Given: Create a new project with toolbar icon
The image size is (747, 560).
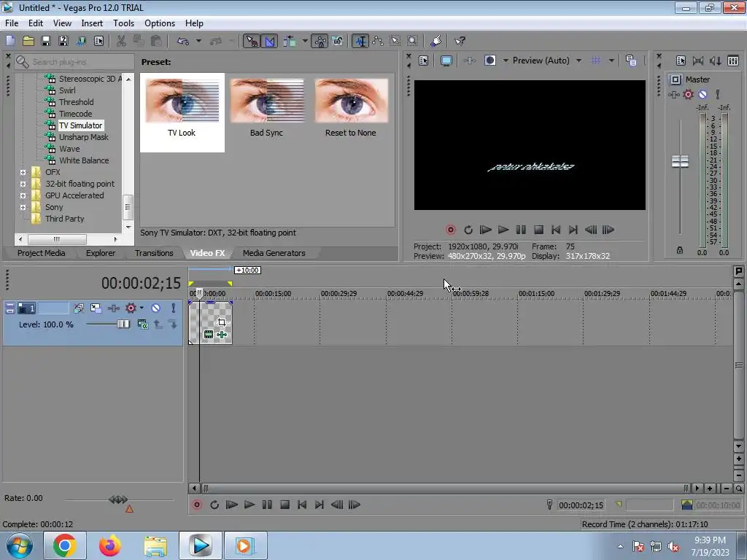Looking at the screenshot, I should [10, 42].
